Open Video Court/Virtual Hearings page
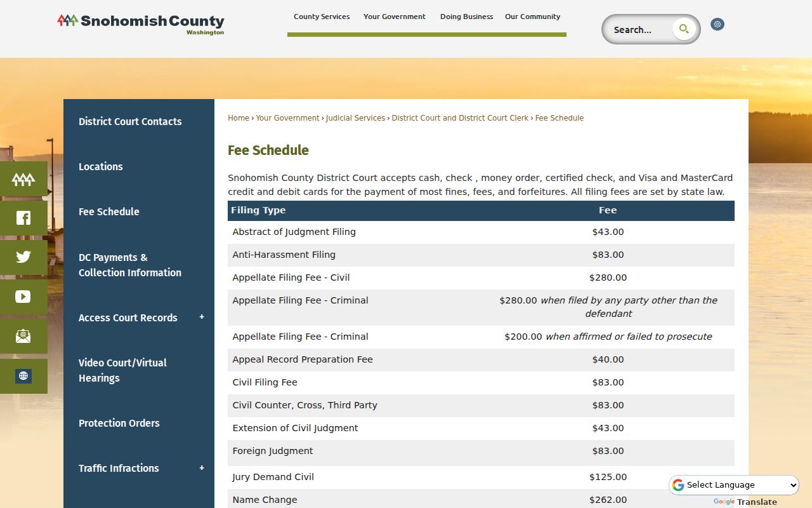This screenshot has height=508, width=812. tap(122, 370)
